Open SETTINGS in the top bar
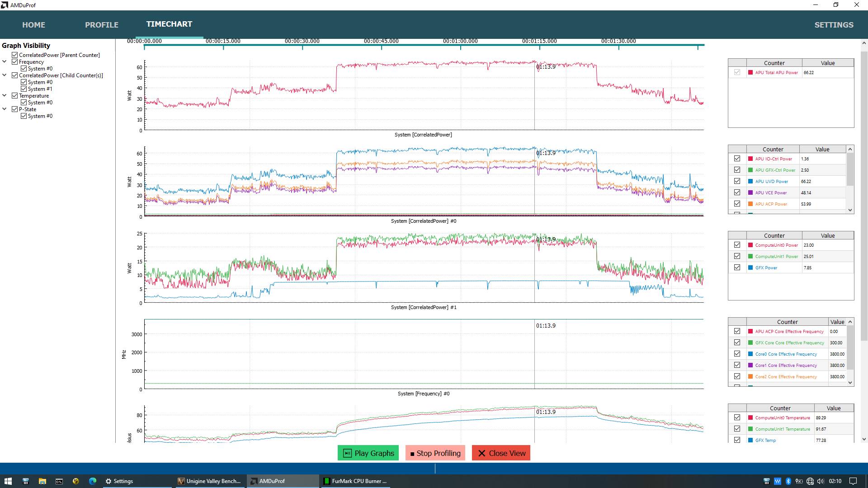Viewport: 868px width, 488px height. (x=834, y=25)
